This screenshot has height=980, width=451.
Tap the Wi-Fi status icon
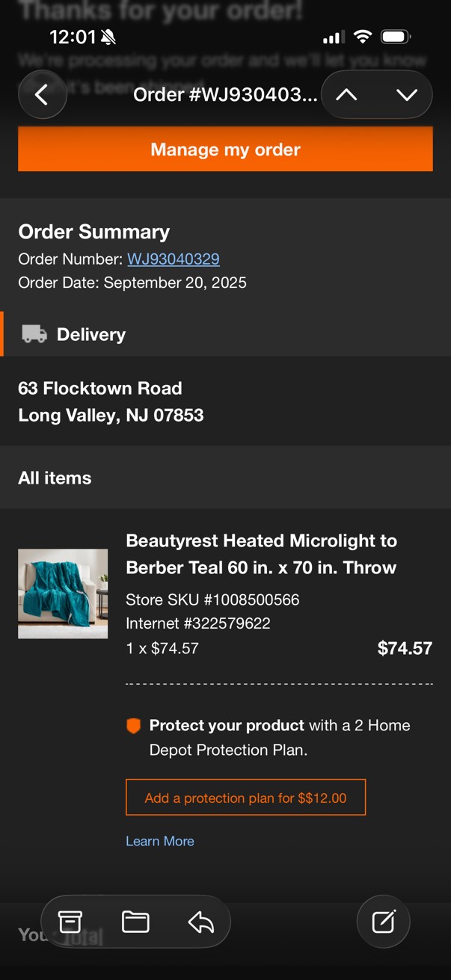363,37
